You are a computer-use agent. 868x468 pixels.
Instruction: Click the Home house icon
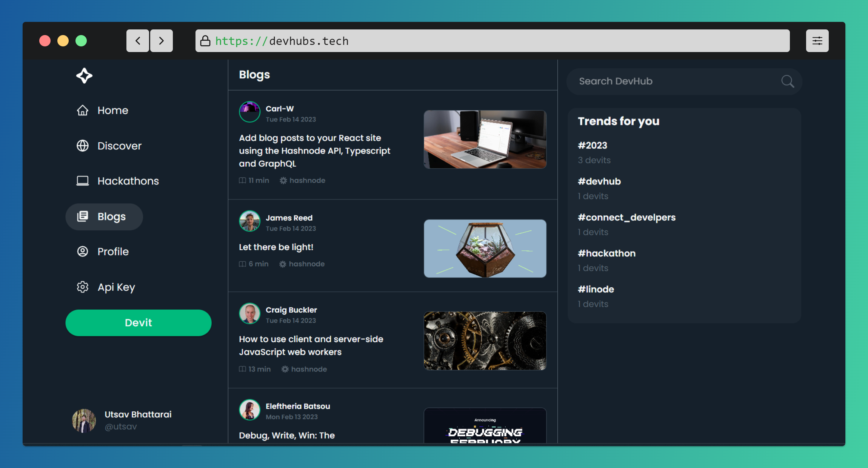(83, 110)
